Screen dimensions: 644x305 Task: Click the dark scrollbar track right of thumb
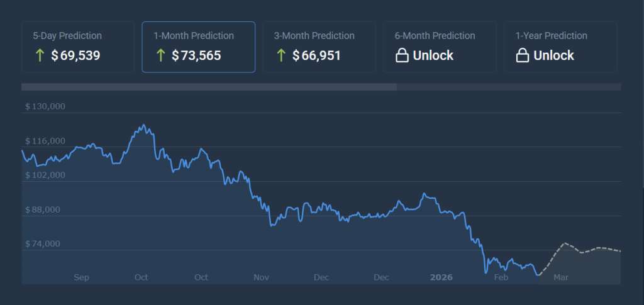click(508, 87)
